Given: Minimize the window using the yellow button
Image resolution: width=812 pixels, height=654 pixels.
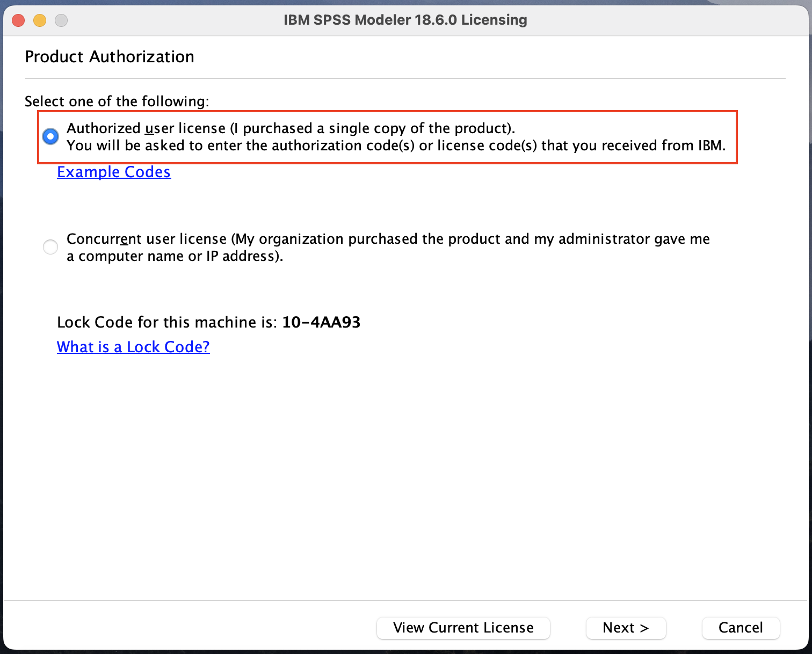Looking at the screenshot, I should 40,20.
